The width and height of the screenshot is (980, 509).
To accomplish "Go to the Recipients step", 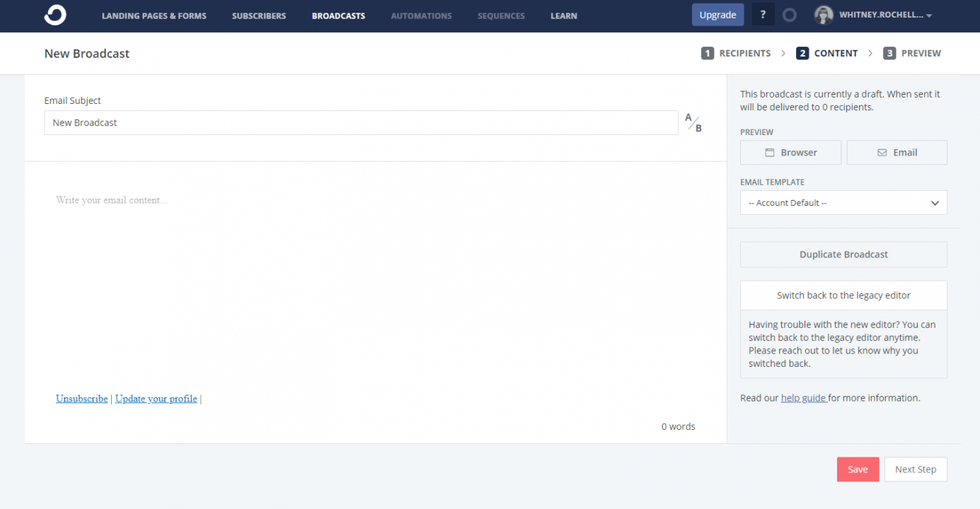I will click(736, 53).
